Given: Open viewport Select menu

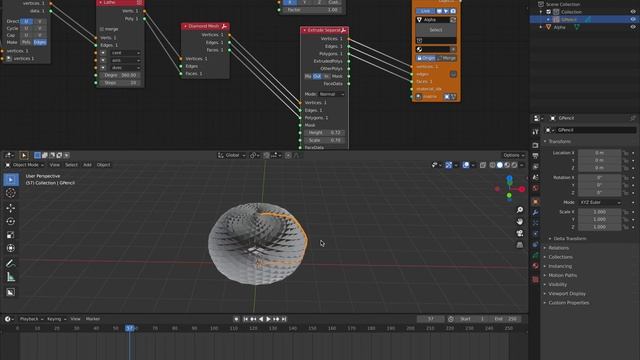Looking at the screenshot, I should [x=71, y=165].
